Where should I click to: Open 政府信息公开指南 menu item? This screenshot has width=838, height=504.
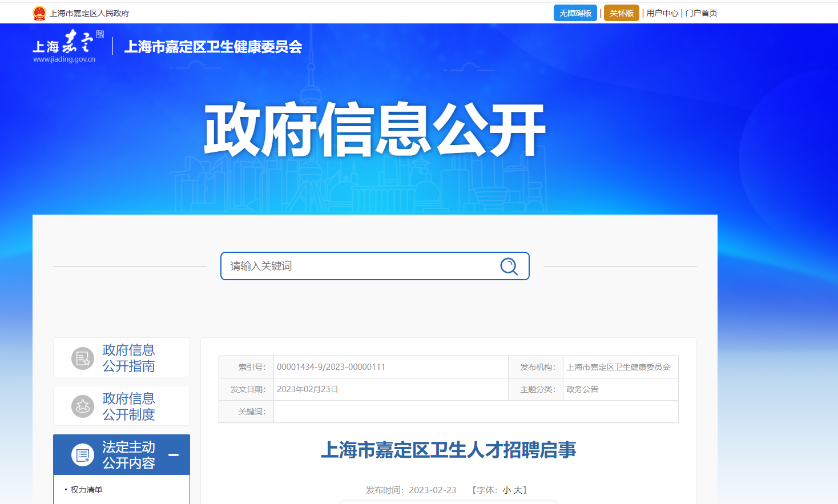tap(128, 358)
